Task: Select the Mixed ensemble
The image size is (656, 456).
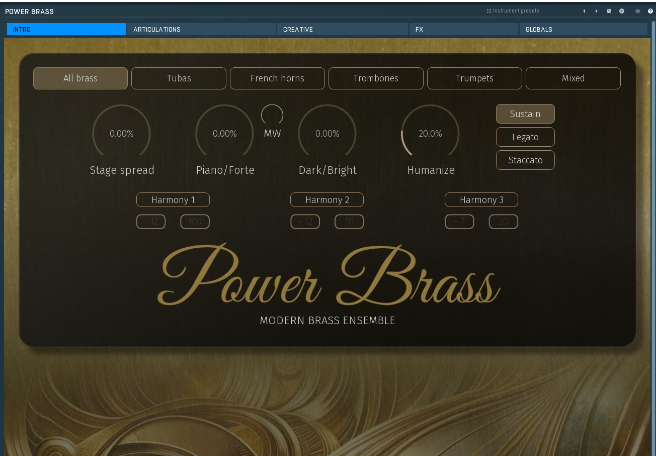Action: [573, 78]
